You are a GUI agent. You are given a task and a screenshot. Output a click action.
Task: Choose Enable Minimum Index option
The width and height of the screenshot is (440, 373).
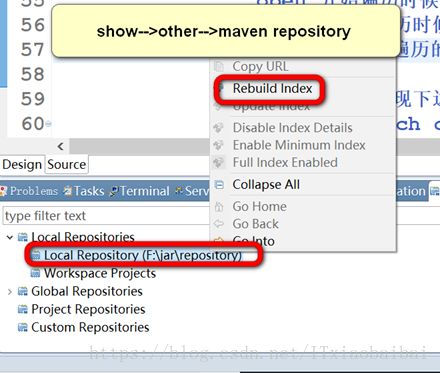(x=299, y=145)
